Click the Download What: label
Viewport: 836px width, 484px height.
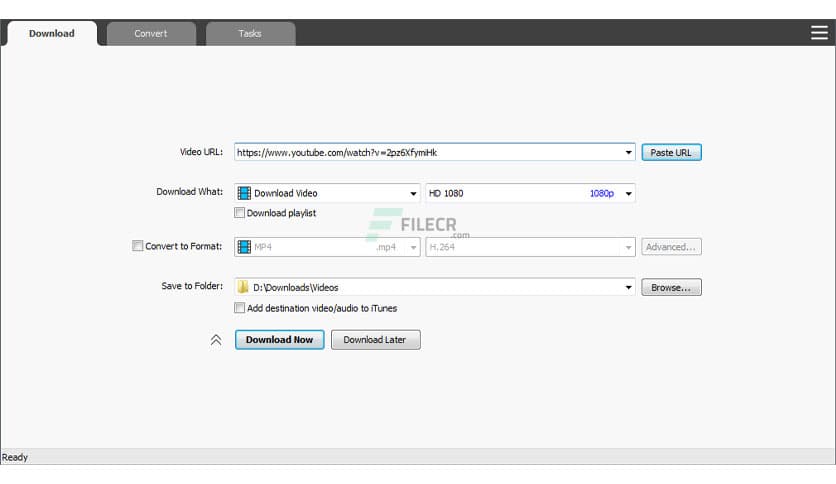pos(189,192)
